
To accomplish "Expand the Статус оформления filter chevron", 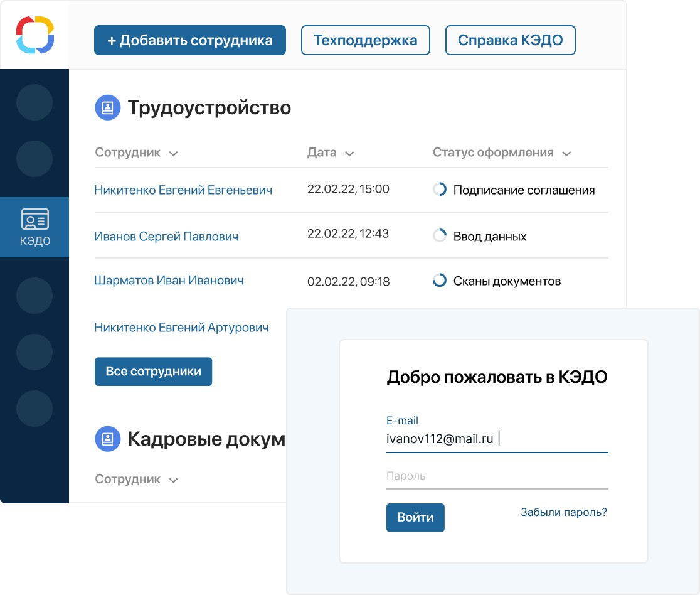I will (x=566, y=153).
